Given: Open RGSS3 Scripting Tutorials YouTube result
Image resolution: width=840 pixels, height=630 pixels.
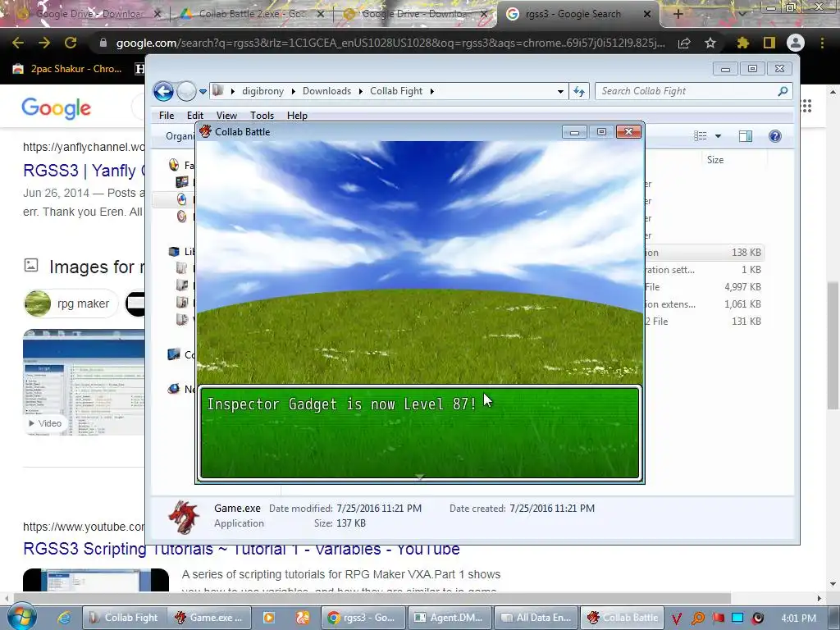Looking at the screenshot, I should 241,549.
